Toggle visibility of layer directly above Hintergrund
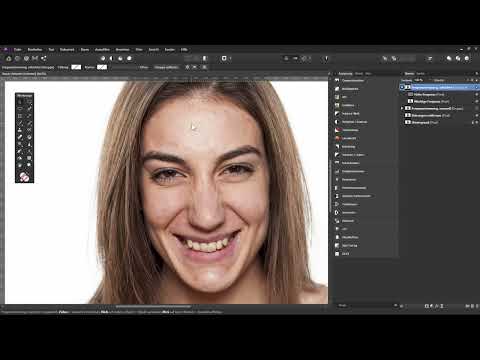480x360 pixels. (476, 115)
